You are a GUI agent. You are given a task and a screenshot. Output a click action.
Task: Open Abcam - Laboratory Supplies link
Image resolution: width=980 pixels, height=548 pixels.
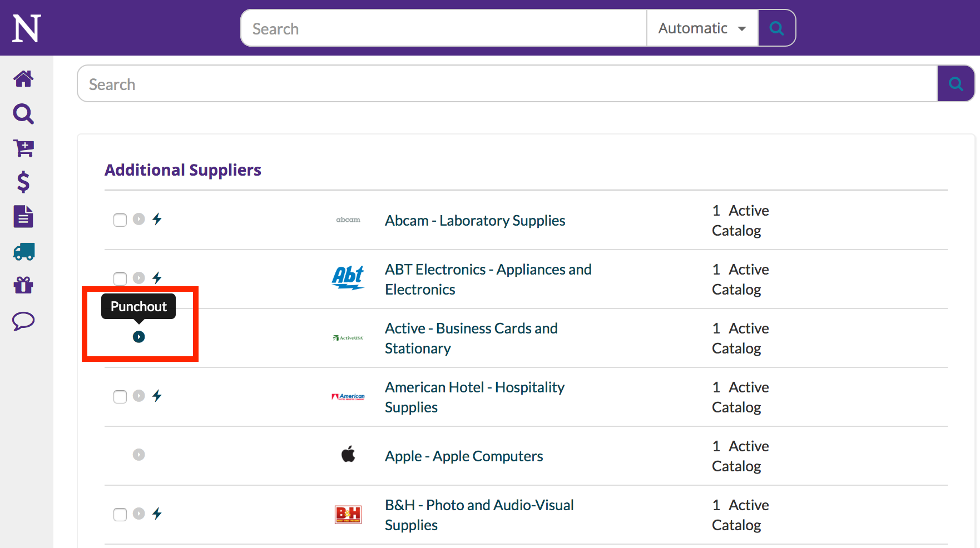475,221
